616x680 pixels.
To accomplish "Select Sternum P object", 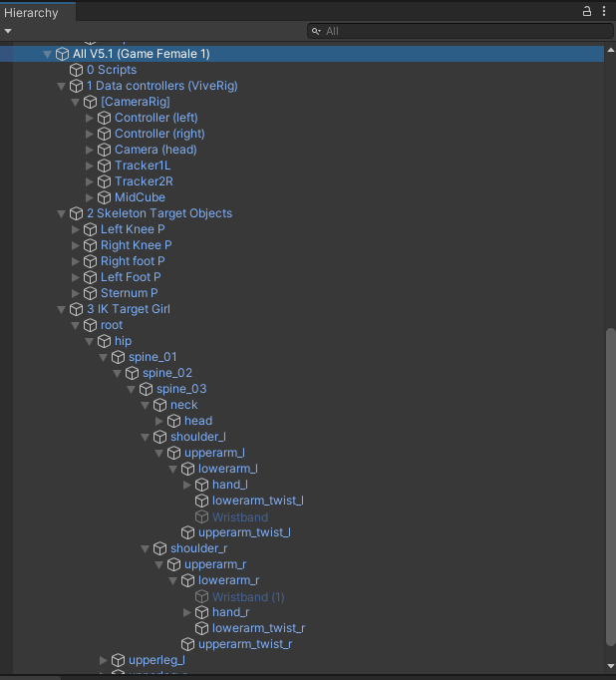I will 130,293.
